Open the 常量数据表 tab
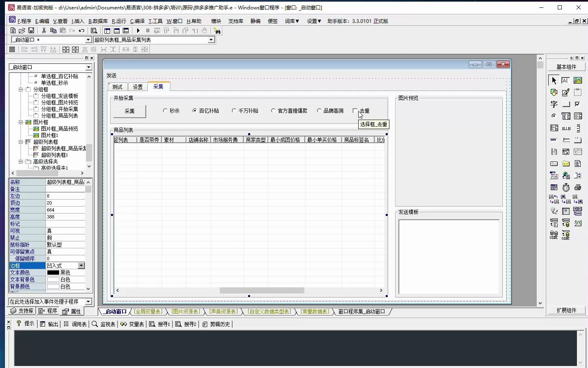Screen dimensions: 588x368 [x=314, y=311]
